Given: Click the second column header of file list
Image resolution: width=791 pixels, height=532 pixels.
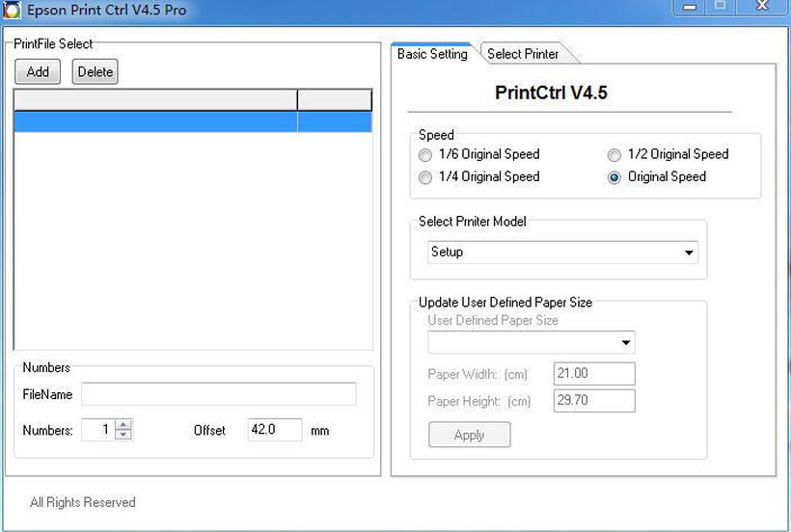Looking at the screenshot, I should [x=335, y=100].
